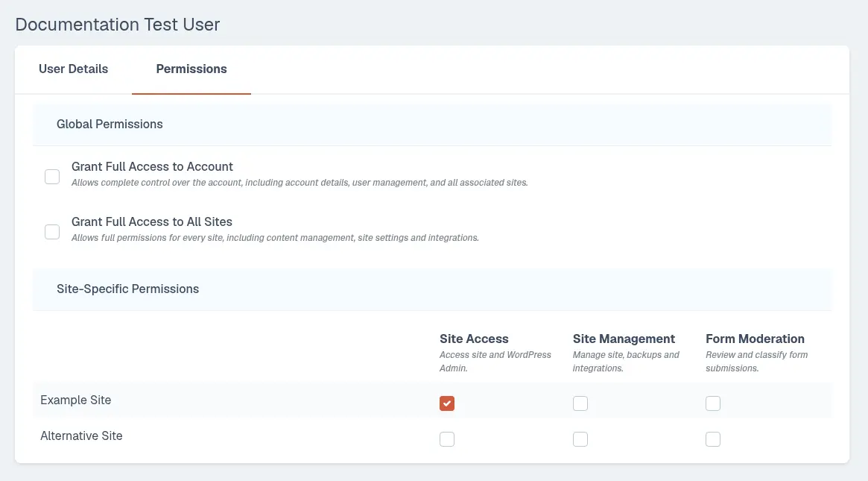Check Site Access for Alternative Site
The image size is (868, 481).
click(447, 439)
